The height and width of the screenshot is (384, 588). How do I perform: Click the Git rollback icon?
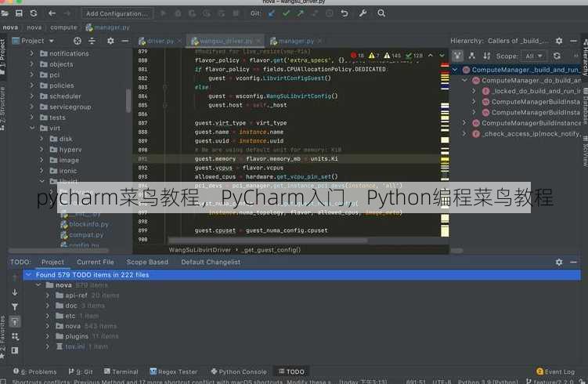(345, 13)
